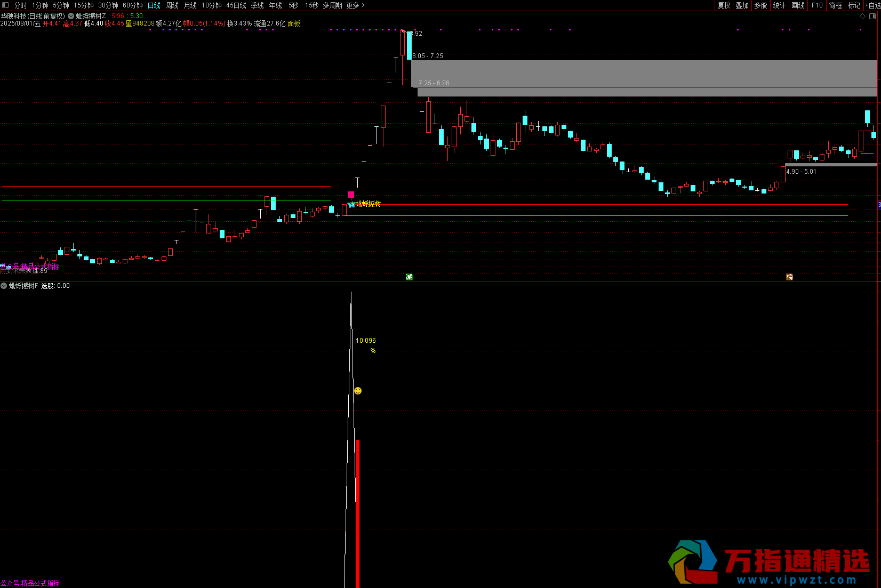
Task: Switch to 年线 yearly chart
Action: coord(276,5)
